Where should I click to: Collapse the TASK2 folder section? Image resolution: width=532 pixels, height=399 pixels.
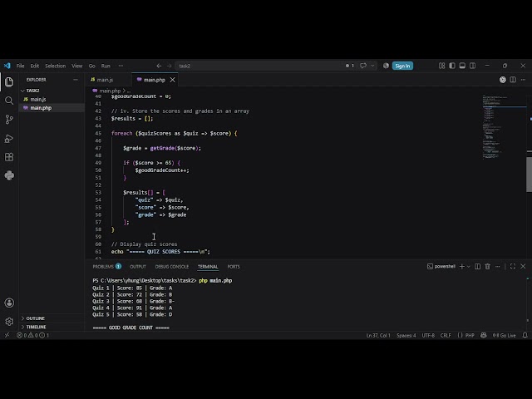coord(52,91)
